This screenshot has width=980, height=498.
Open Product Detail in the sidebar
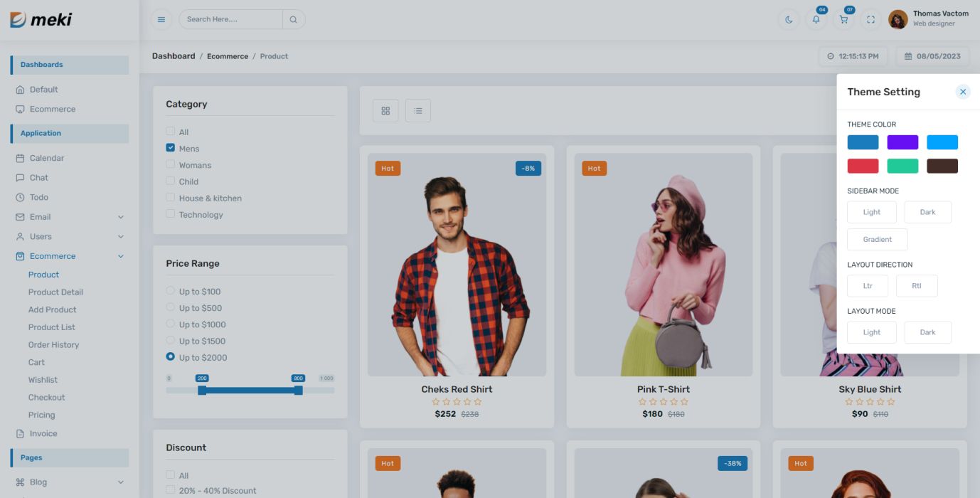pyautogui.click(x=55, y=292)
